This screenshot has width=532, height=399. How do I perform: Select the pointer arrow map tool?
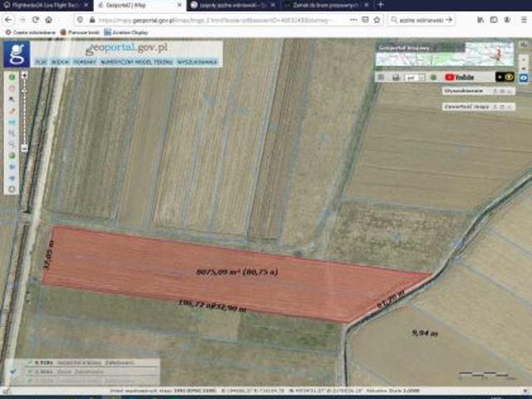[12, 100]
